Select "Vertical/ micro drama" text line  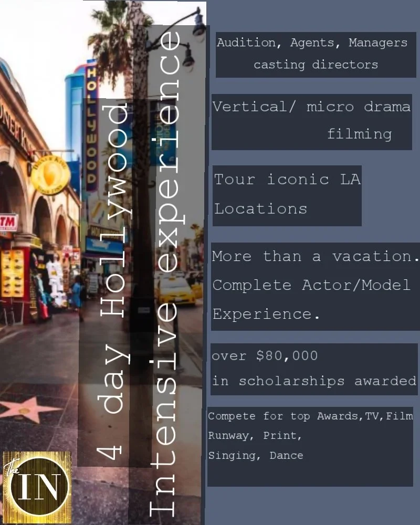[311, 107]
